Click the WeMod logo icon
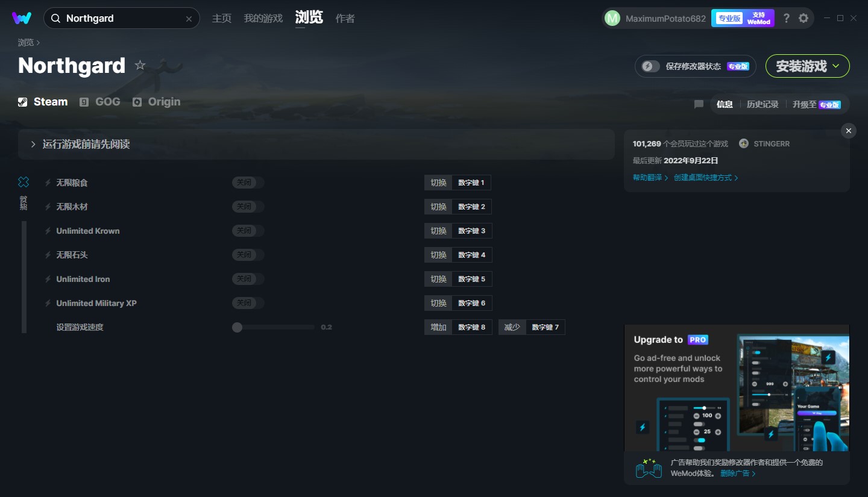Screen dimensions: 868x497 [22, 18]
